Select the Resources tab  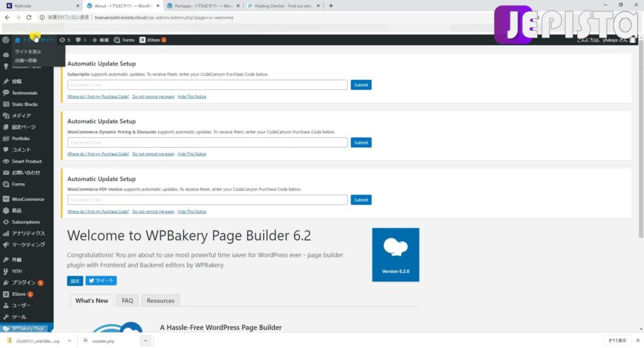[160, 300]
